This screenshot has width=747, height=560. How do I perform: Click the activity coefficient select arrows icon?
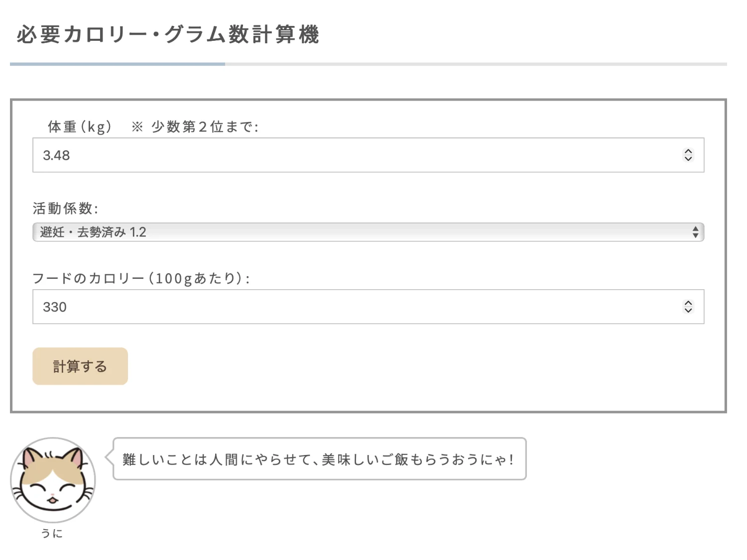point(695,232)
